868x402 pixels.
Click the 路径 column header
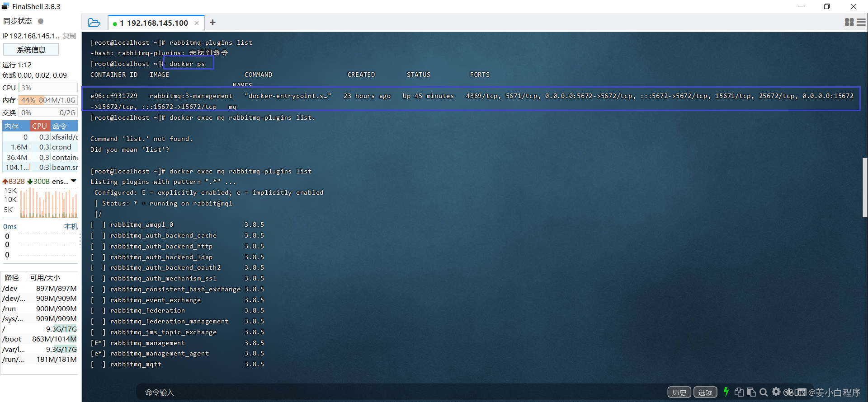pyautogui.click(x=12, y=277)
